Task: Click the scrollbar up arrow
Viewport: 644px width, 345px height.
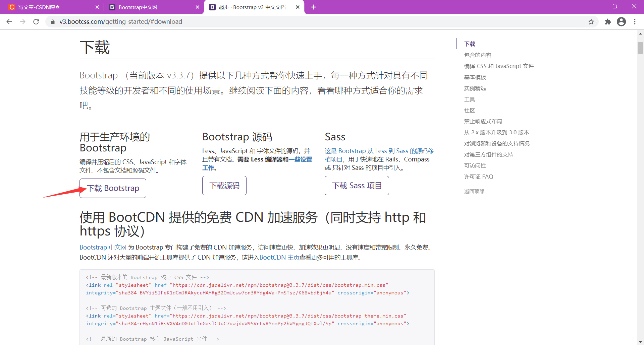Action: click(640, 33)
